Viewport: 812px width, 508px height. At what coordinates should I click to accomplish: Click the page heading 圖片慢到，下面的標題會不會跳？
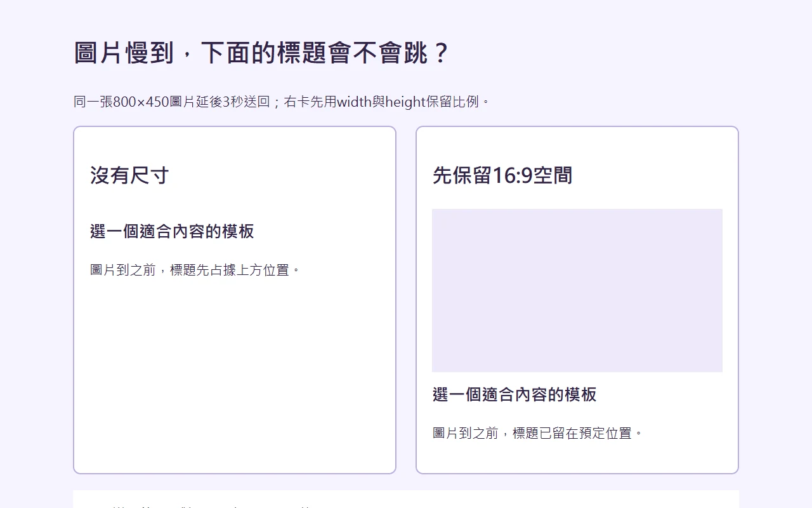pos(261,53)
